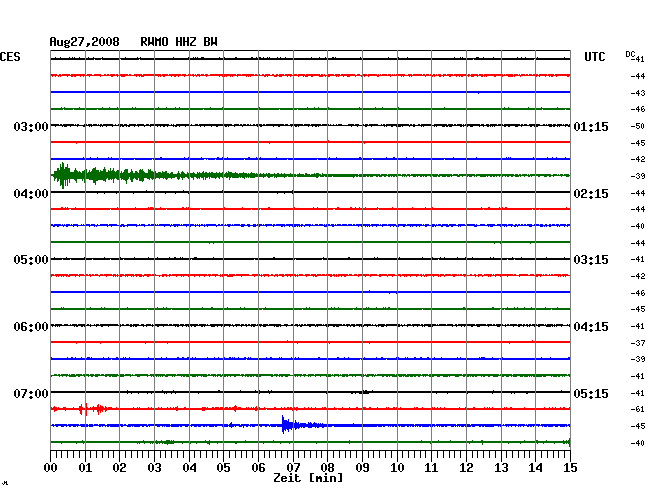Select the station label RWMO HHZ BW
Image resolution: width=650 pixels, height=494 pixels.
pos(179,42)
